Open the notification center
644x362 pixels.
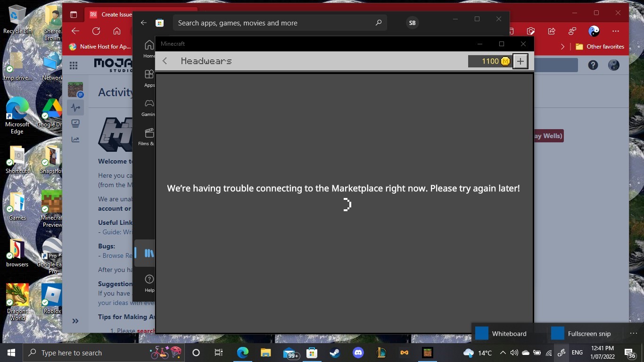coord(630,353)
